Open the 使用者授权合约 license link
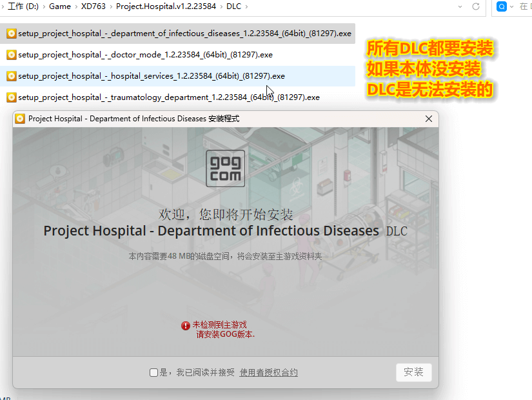532x400 pixels. 268,372
